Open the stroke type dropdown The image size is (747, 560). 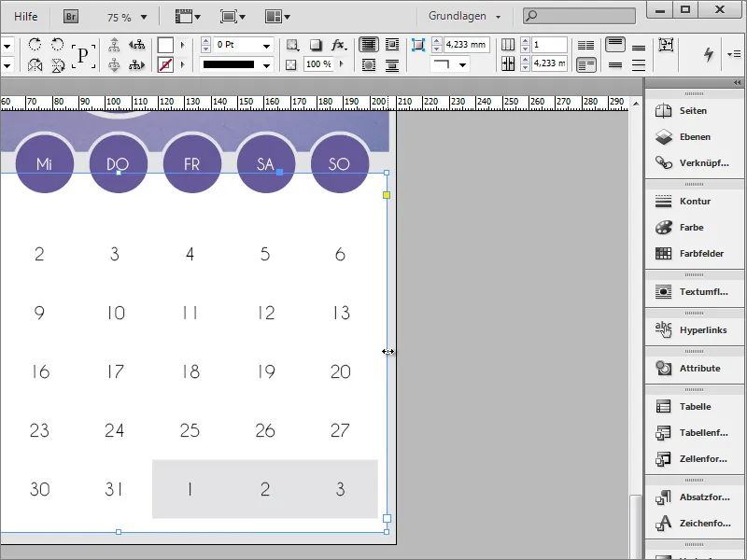[x=267, y=64]
